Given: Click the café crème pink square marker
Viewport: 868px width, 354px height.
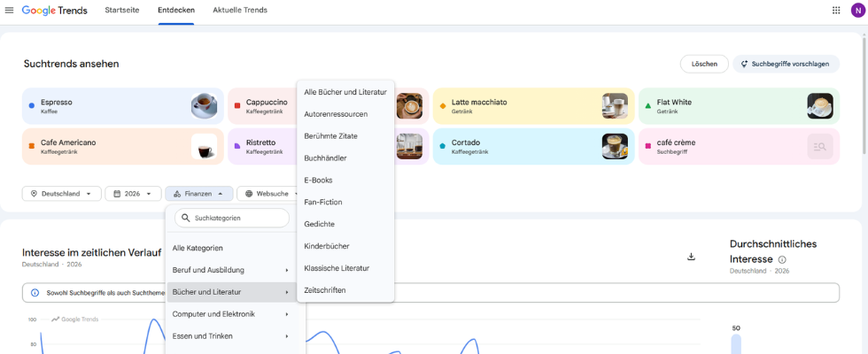Looking at the screenshot, I should click(647, 146).
